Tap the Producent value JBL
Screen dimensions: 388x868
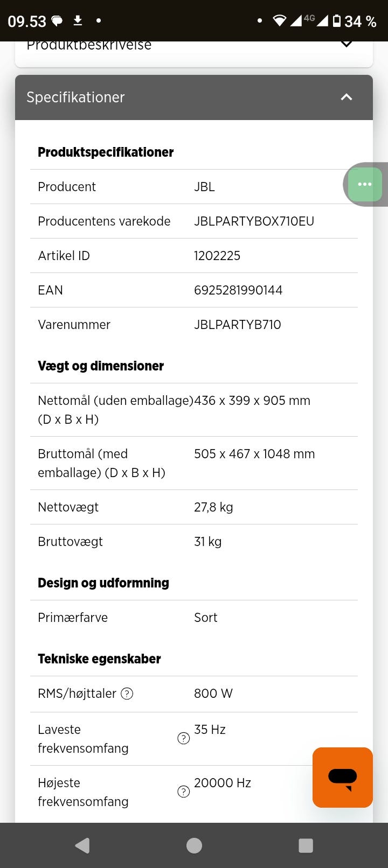tap(204, 187)
